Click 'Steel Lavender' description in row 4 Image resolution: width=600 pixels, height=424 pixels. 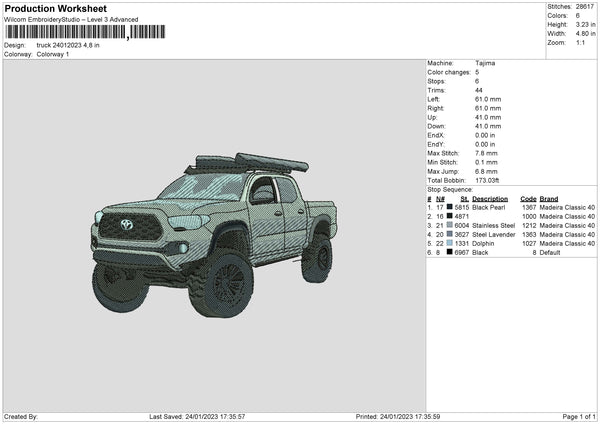click(x=494, y=235)
